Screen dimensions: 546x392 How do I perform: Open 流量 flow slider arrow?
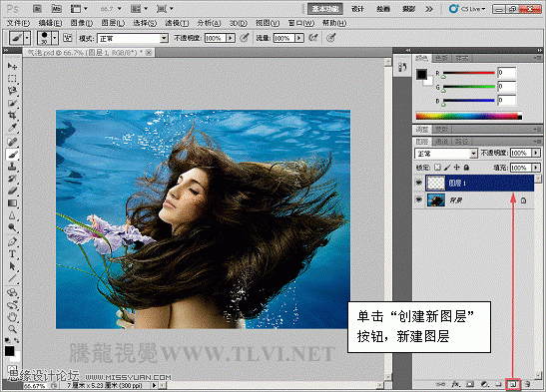pyautogui.click(x=299, y=38)
